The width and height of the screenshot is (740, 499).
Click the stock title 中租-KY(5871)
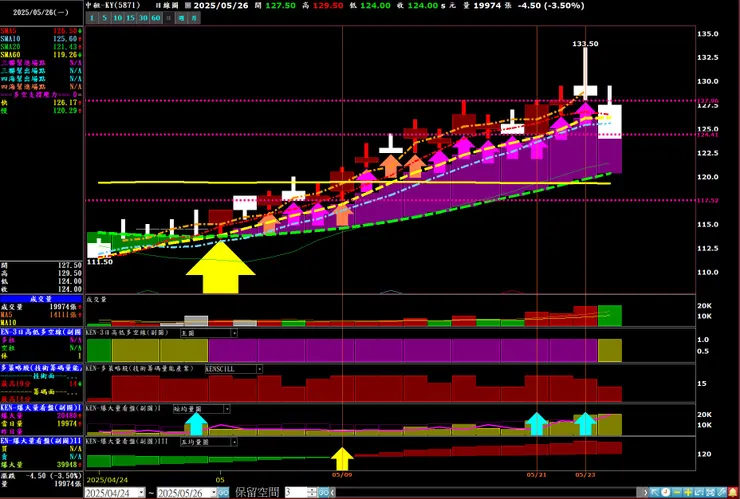tap(115, 6)
